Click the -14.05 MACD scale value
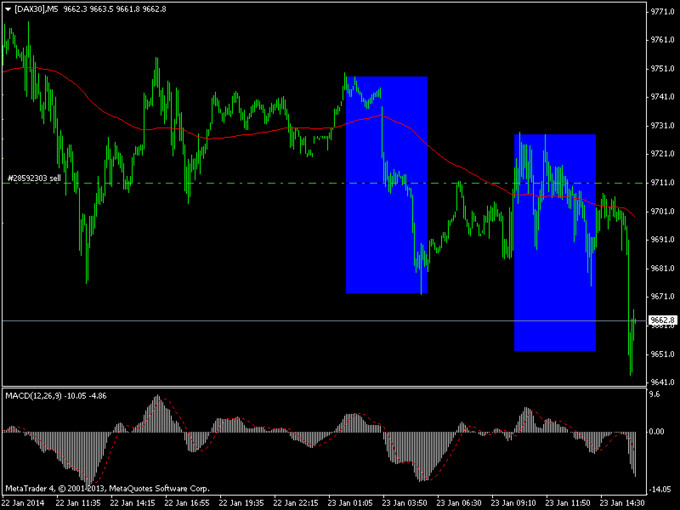Screen dimensions: 680x510 coord(659,490)
